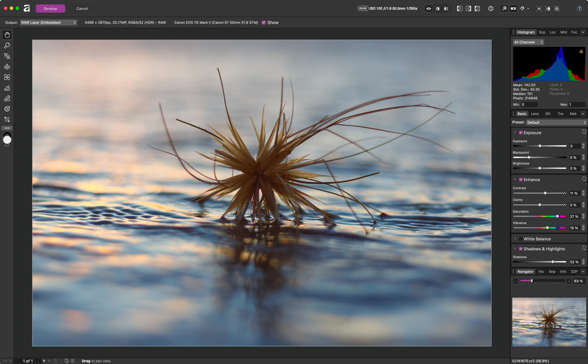588x364 pixels.
Task: Click the Swap before/after icon
Action: click(477, 9)
